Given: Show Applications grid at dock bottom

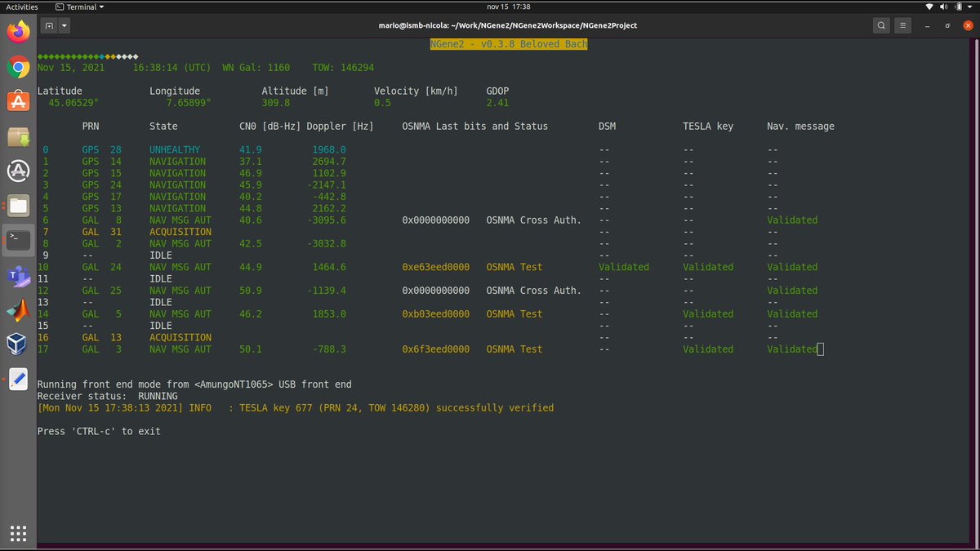Looking at the screenshot, I should pos(19,533).
